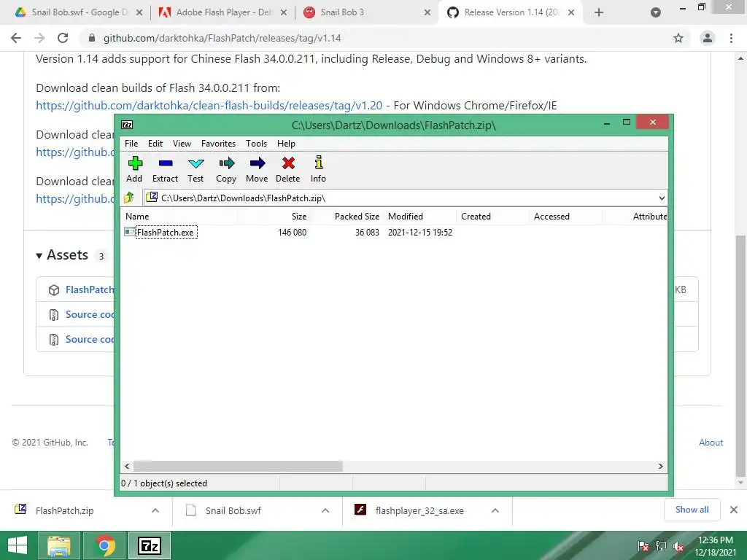Open the View menu in 7-Zip

tap(182, 144)
